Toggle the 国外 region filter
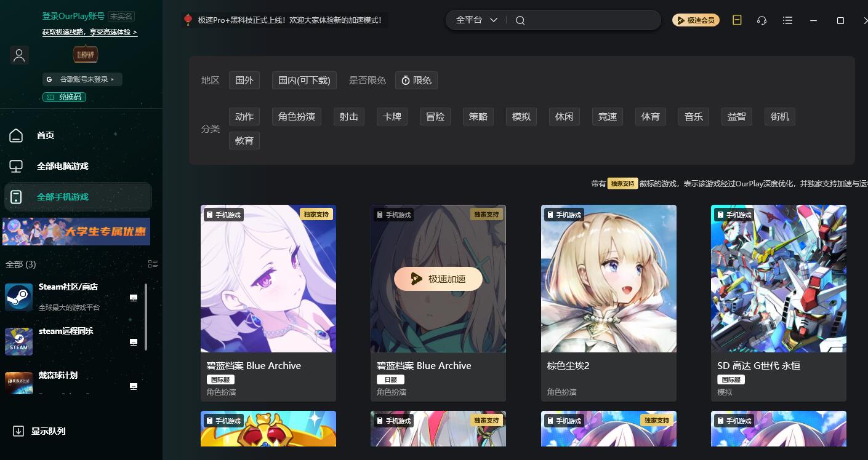The image size is (868, 460). [x=244, y=80]
